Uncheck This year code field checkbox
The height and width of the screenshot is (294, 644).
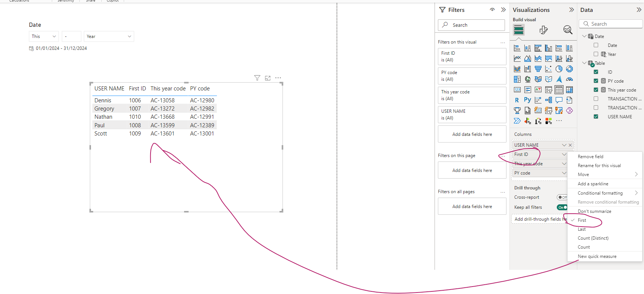(596, 90)
